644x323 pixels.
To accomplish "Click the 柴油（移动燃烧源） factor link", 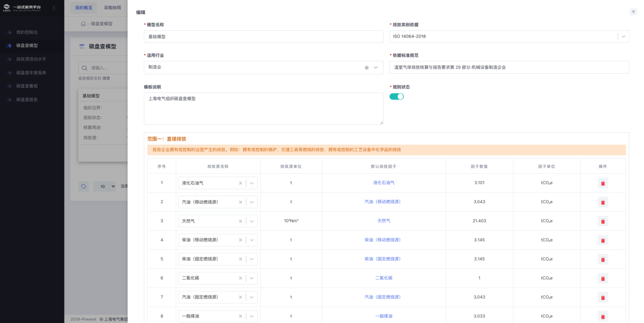I will [383, 240].
